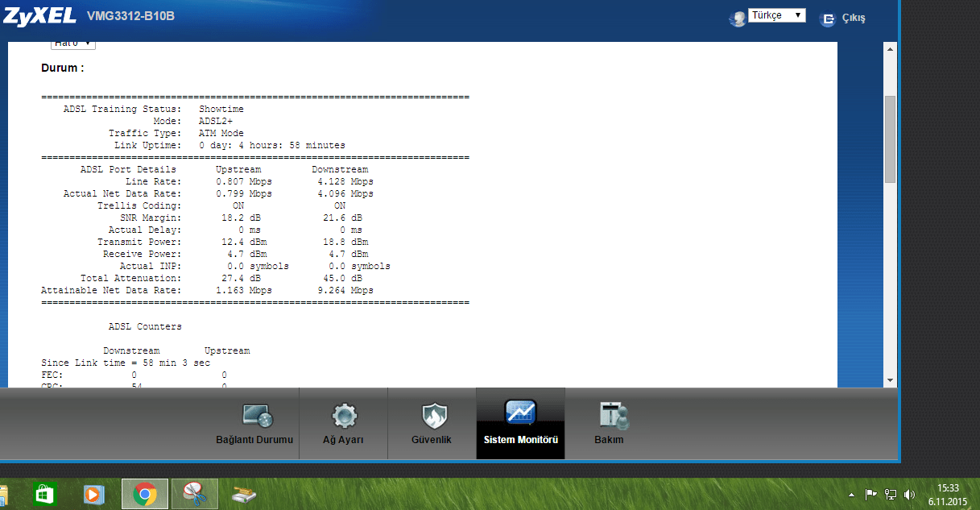Viewport: 980px width, 510px height.
Task: Open the Bağlantı Durumu menu icon
Action: tap(258, 416)
